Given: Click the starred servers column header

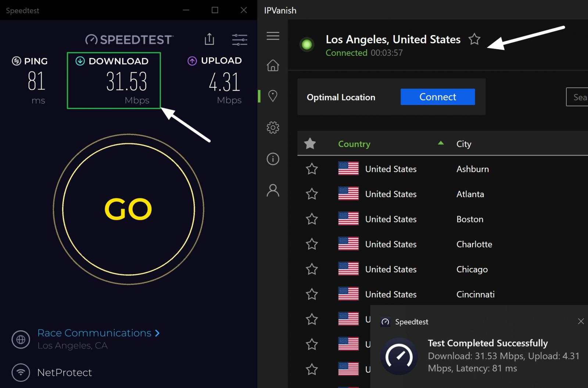Looking at the screenshot, I should (x=310, y=144).
